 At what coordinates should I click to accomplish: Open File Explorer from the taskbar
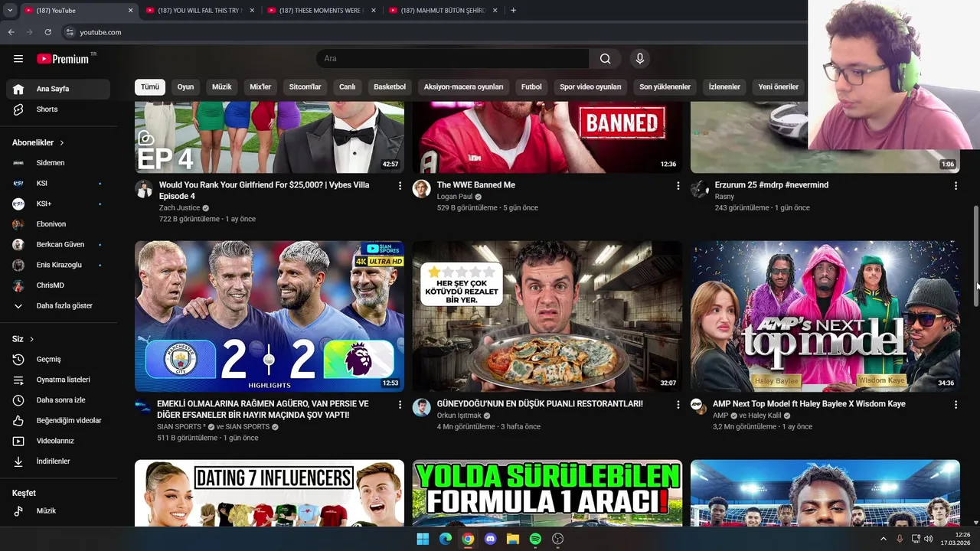(x=513, y=539)
